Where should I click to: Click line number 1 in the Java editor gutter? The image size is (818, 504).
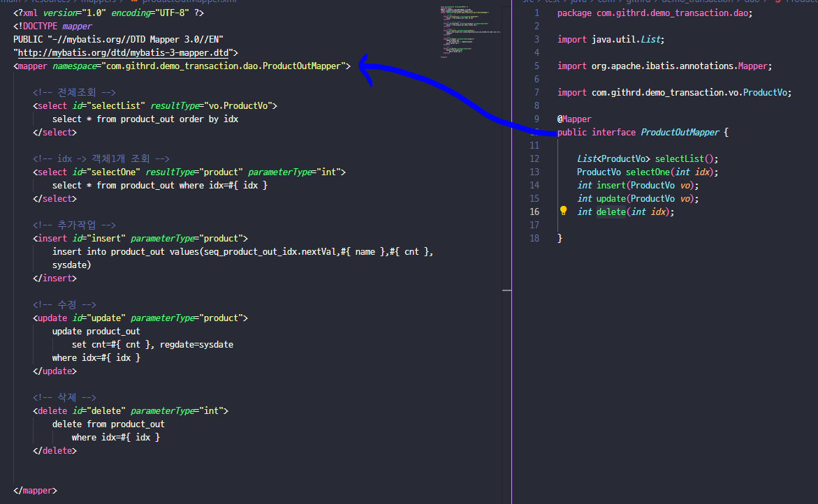coord(536,13)
